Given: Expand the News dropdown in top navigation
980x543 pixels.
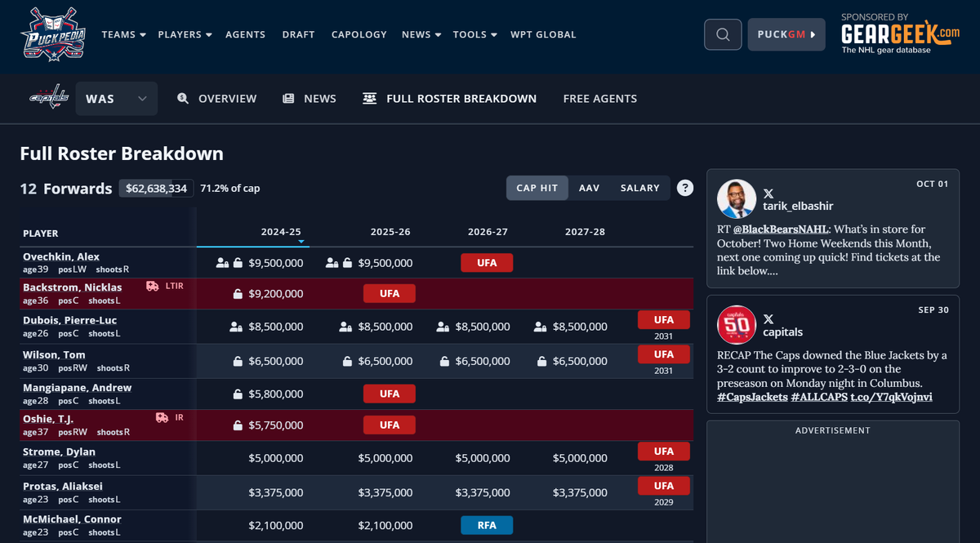Looking at the screenshot, I should pyautogui.click(x=421, y=34).
